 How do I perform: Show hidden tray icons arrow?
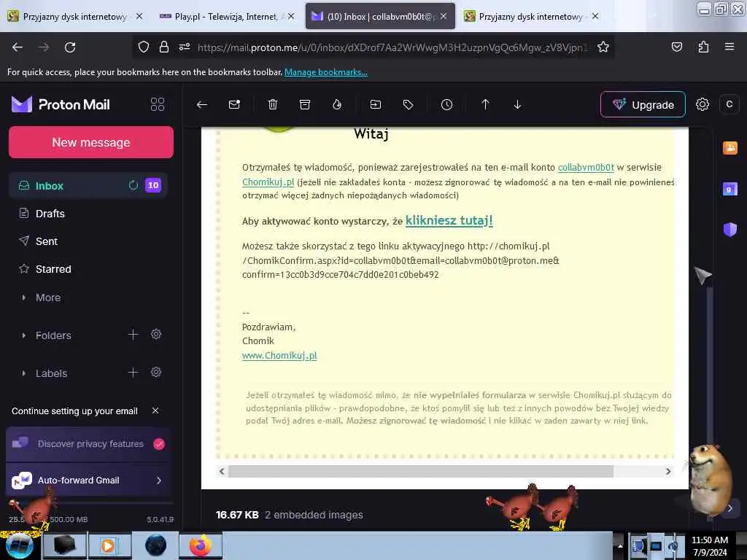click(620, 545)
